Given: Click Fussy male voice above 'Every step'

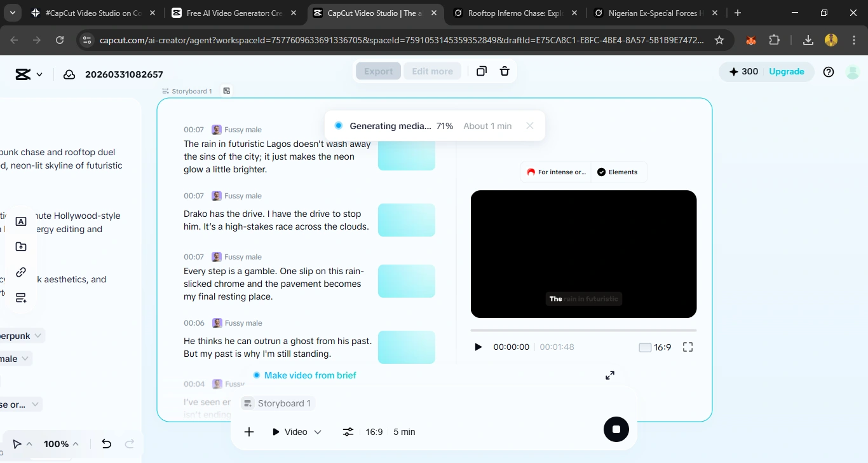Looking at the screenshot, I should 236,257.
